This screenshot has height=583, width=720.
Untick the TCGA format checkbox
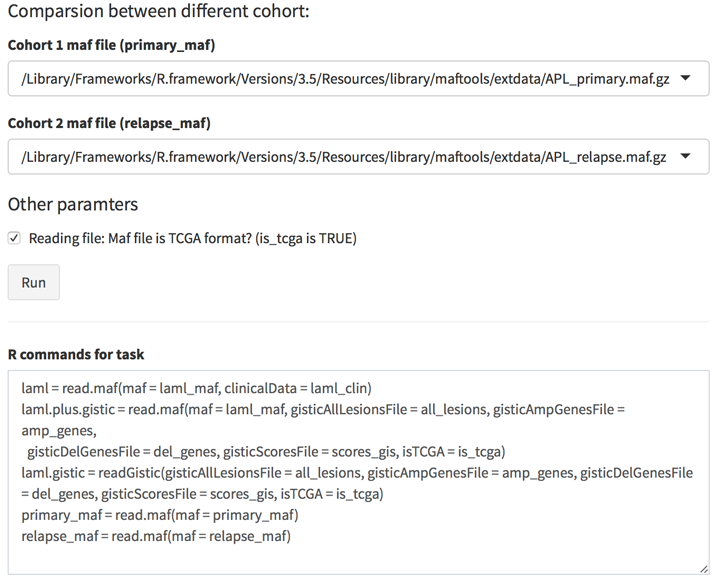click(14, 238)
